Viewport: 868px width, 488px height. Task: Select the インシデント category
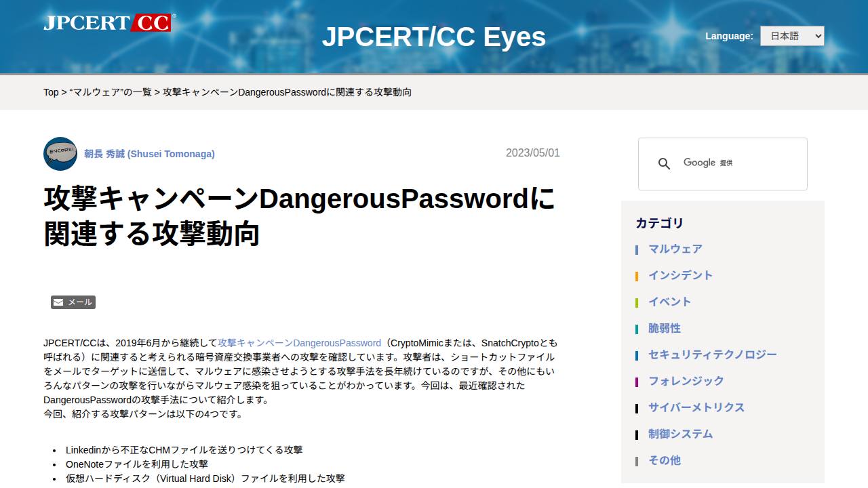point(680,275)
